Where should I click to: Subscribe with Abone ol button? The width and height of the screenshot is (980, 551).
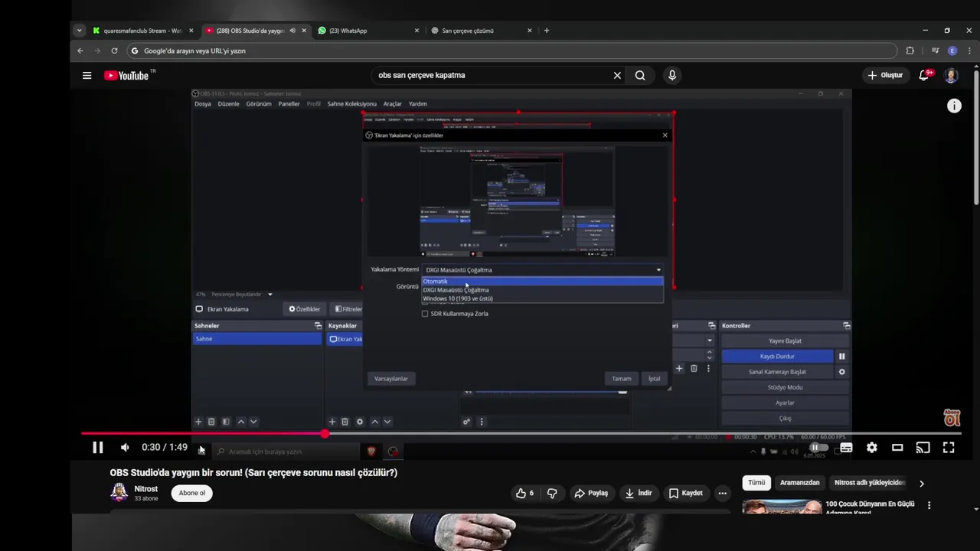tap(192, 493)
